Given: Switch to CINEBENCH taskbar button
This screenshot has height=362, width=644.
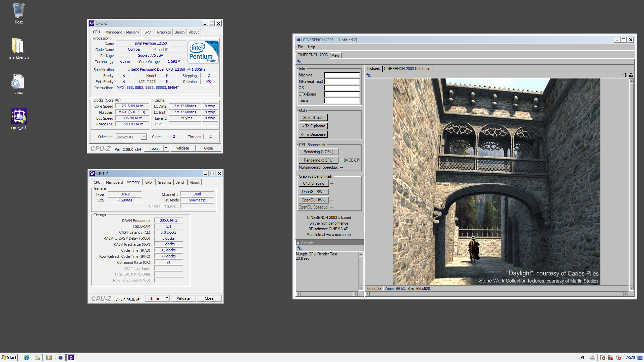Looking at the screenshot, I should pos(60,358).
